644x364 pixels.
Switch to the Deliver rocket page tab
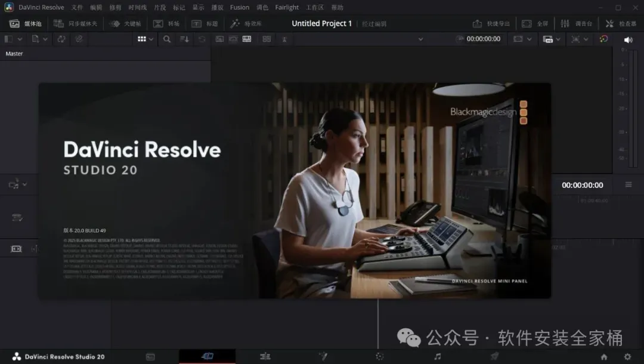click(x=494, y=357)
